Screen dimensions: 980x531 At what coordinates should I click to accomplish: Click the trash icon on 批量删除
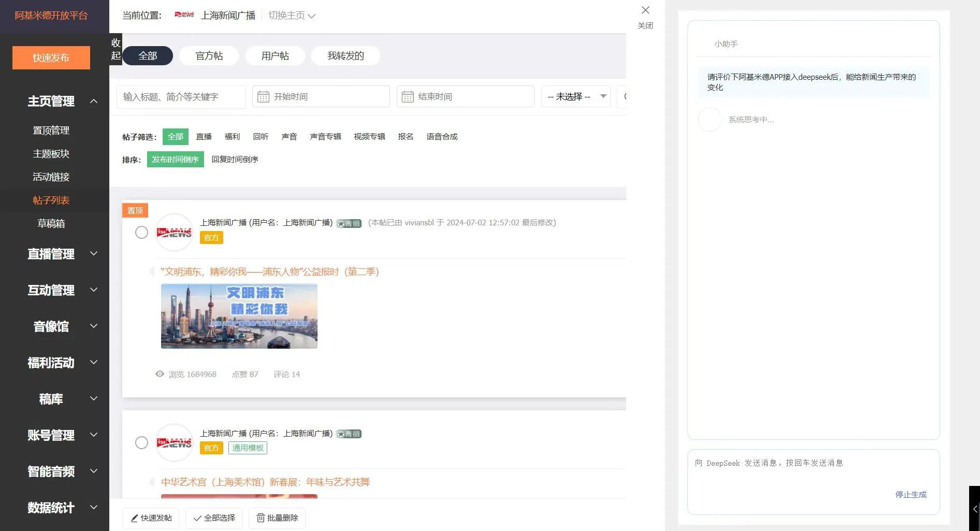click(x=261, y=518)
